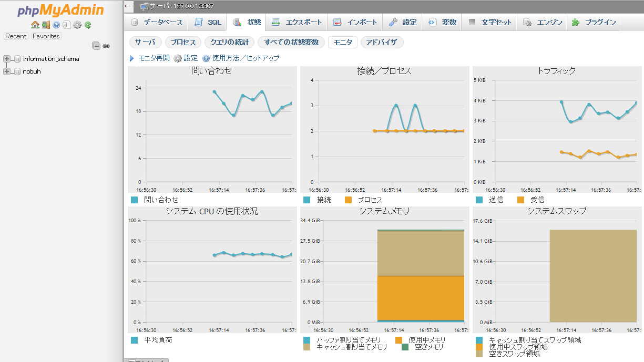Viewport: 644px width, 362px height.
Task: Click the 17.6 GiB axis label
Action: (482, 220)
